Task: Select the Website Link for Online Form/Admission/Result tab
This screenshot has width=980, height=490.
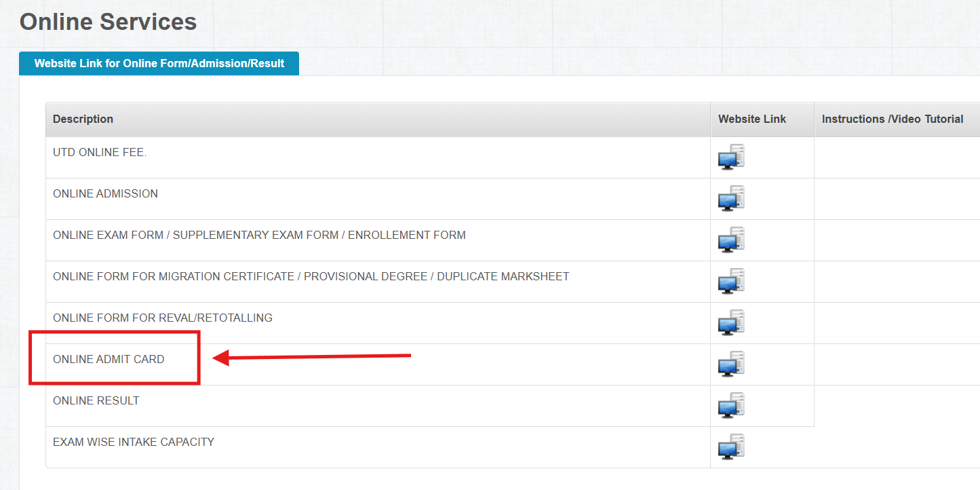Action: click(159, 64)
